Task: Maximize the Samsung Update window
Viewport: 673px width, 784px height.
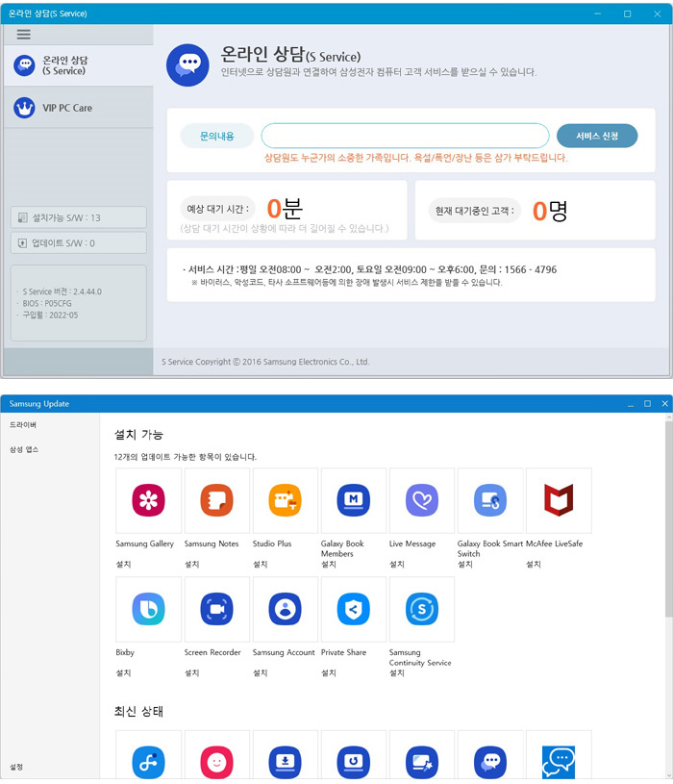Action: pyautogui.click(x=647, y=403)
